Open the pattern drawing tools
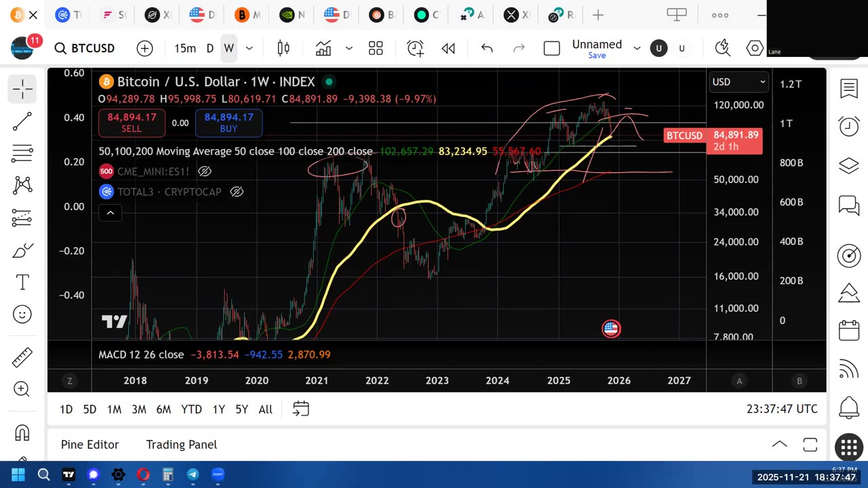Image resolution: width=868 pixels, height=488 pixels. 22,185
